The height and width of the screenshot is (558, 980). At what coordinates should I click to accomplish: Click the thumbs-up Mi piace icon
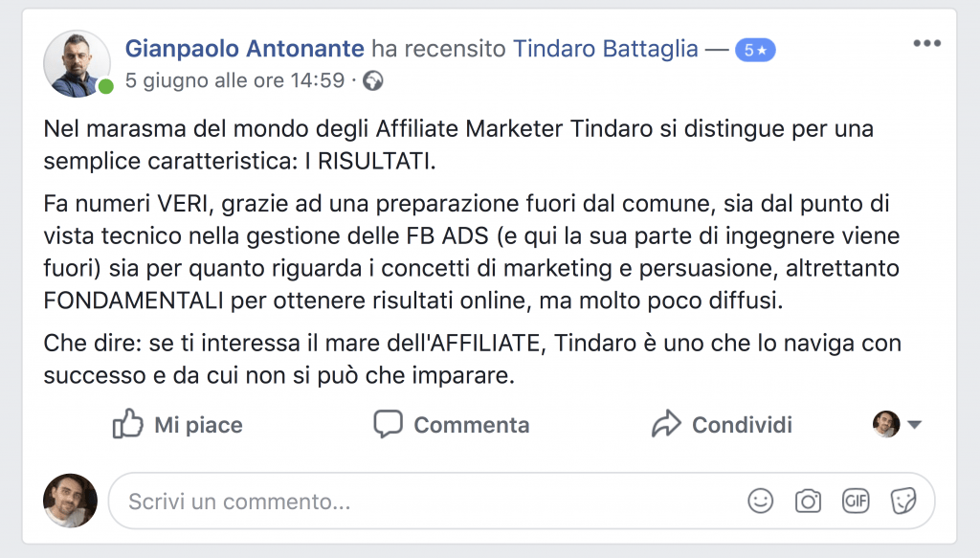click(127, 424)
